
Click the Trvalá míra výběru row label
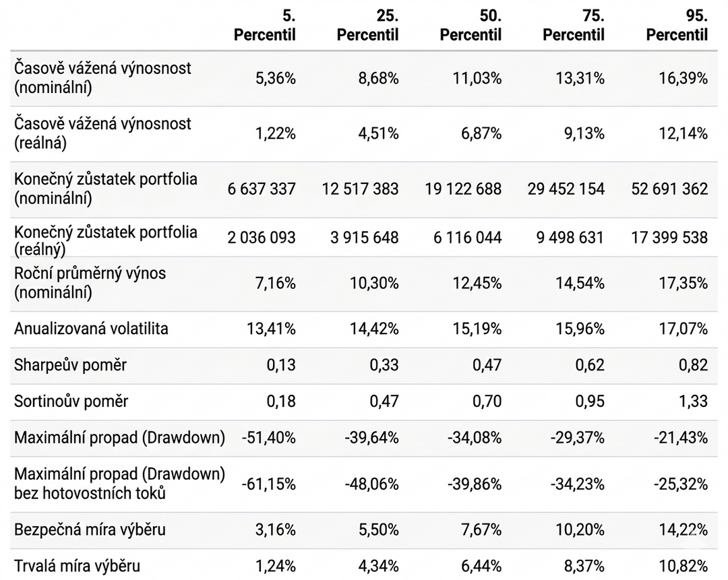click(78, 566)
